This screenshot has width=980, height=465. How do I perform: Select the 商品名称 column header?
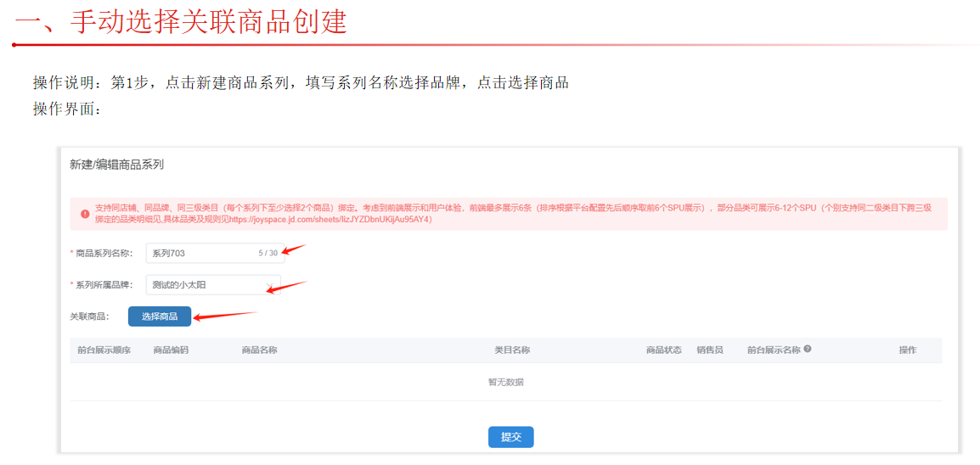point(259,350)
